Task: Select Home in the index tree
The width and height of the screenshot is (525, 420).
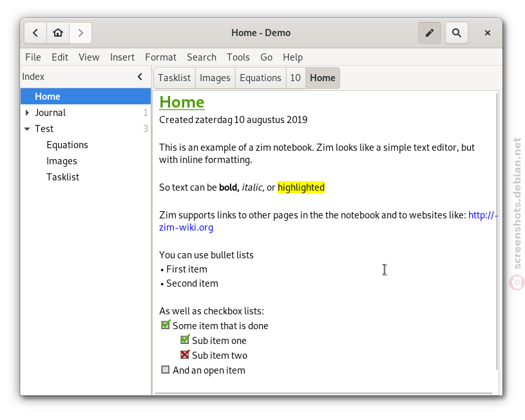Action: (x=86, y=97)
